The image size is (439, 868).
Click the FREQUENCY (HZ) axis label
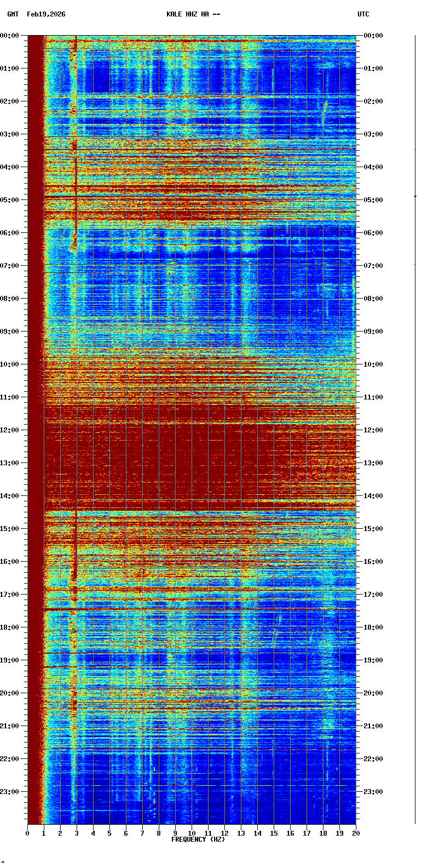pos(198,840)
